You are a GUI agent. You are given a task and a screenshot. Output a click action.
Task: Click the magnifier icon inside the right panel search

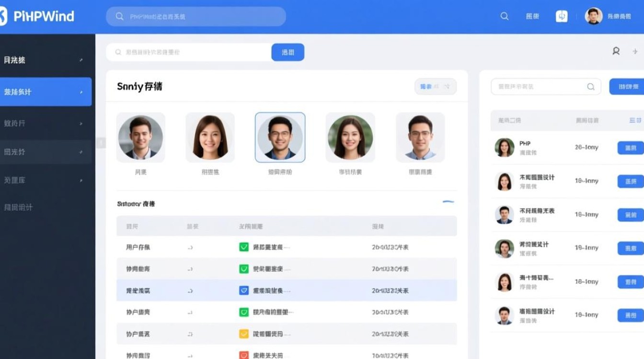coord(591,87)
